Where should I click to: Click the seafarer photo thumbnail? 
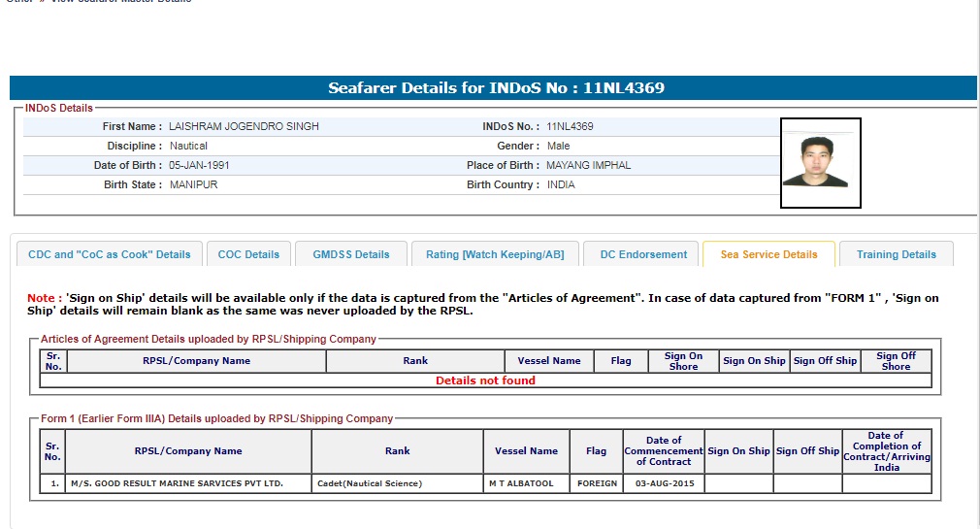coord(821,162)
